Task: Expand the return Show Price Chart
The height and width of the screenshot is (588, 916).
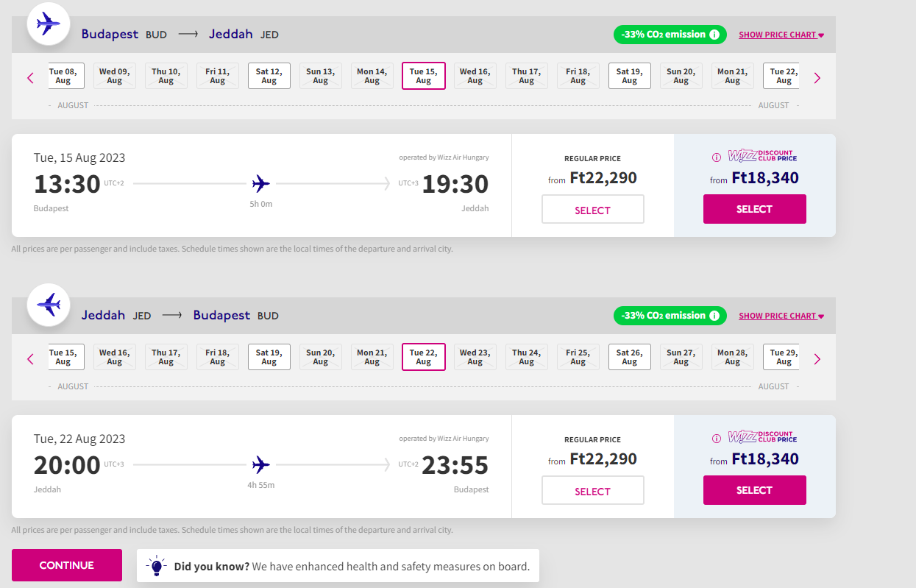Action: tap(781, 316)
